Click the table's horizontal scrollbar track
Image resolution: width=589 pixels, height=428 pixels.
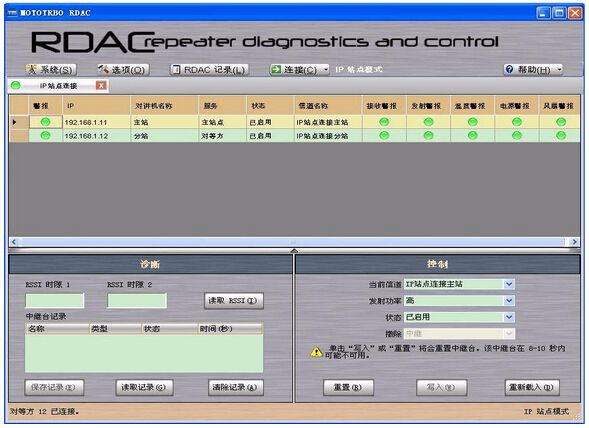[294, 242]
